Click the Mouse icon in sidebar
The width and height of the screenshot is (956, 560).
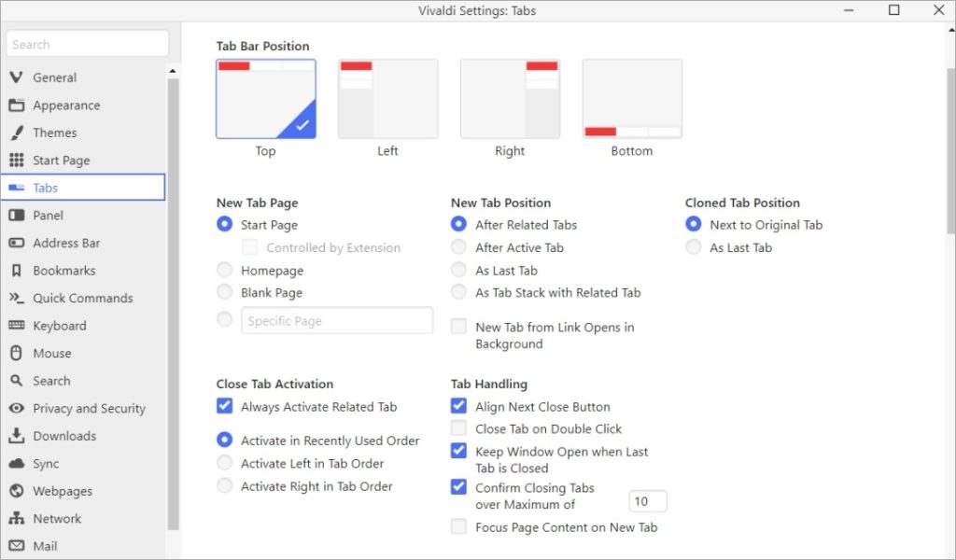17,353
